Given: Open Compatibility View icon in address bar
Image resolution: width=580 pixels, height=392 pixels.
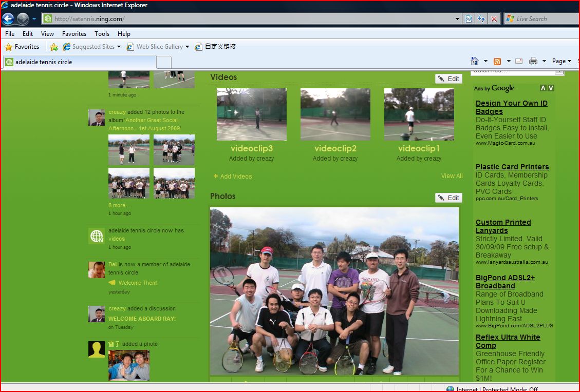Looking at the screenshot, I should pos(469,19).
